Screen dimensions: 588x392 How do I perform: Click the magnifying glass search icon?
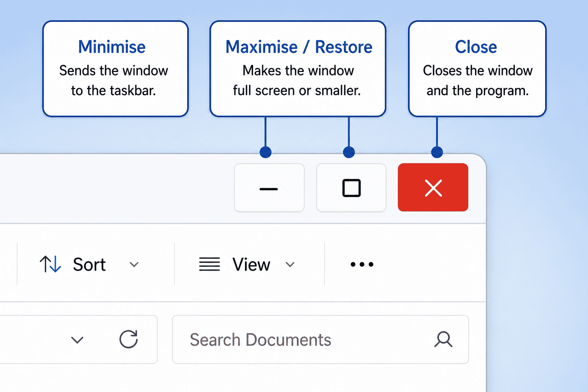point(443,340)
